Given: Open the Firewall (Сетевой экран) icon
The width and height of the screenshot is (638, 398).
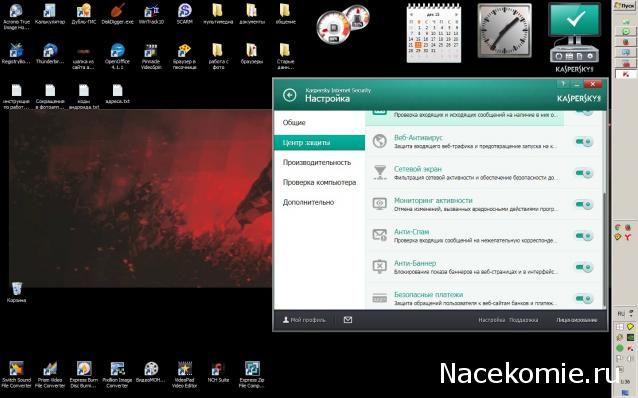Looking at the screenshot, I should point(380,172).
